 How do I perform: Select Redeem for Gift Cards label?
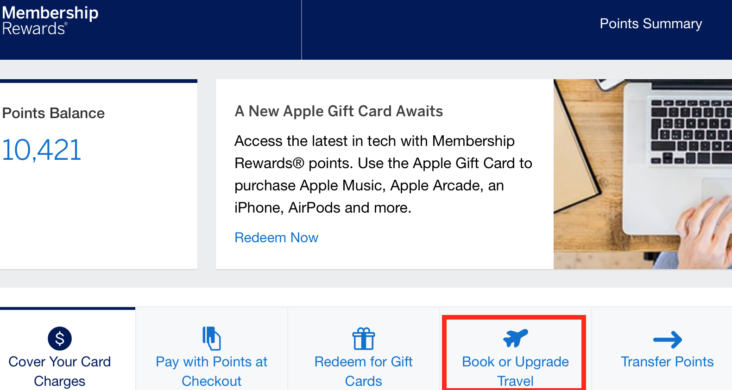[363, 371]
